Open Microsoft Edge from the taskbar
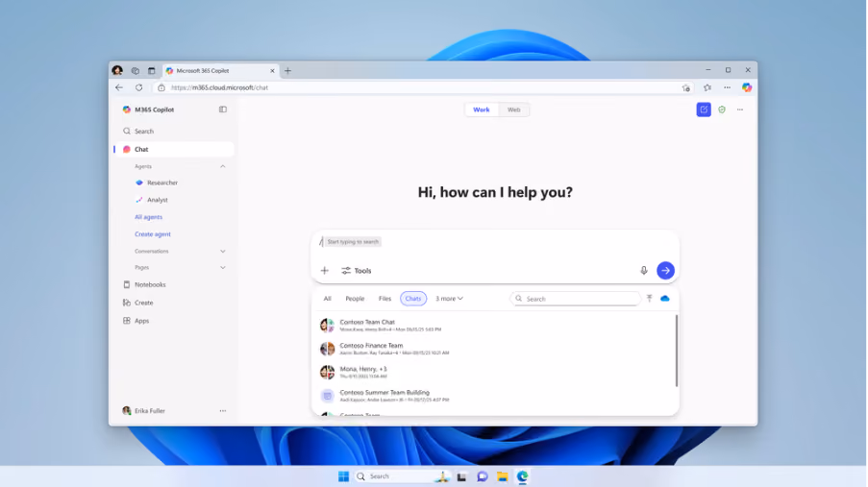The image size is (868, 487). point(522,476)
